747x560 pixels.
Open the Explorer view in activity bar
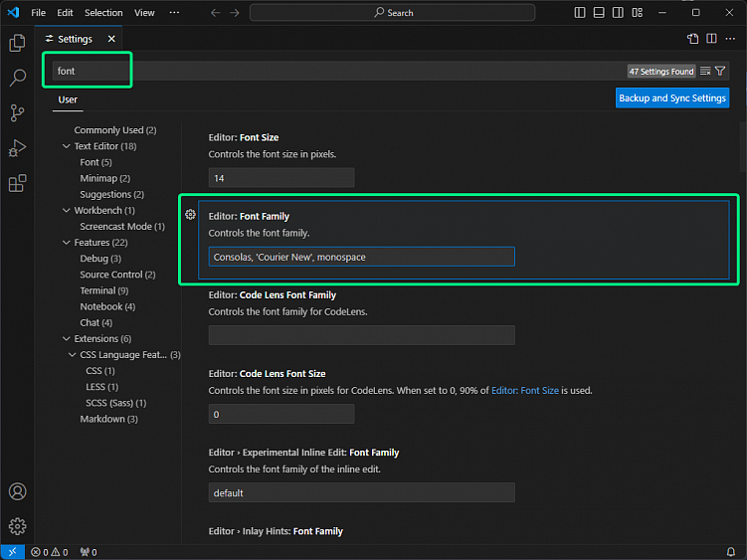tap(17, 43)
